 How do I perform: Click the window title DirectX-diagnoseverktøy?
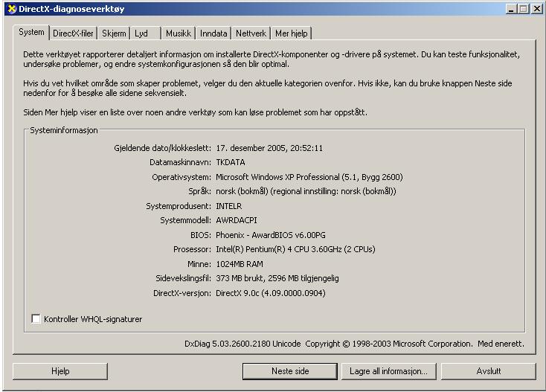click(x=71, y=9)
